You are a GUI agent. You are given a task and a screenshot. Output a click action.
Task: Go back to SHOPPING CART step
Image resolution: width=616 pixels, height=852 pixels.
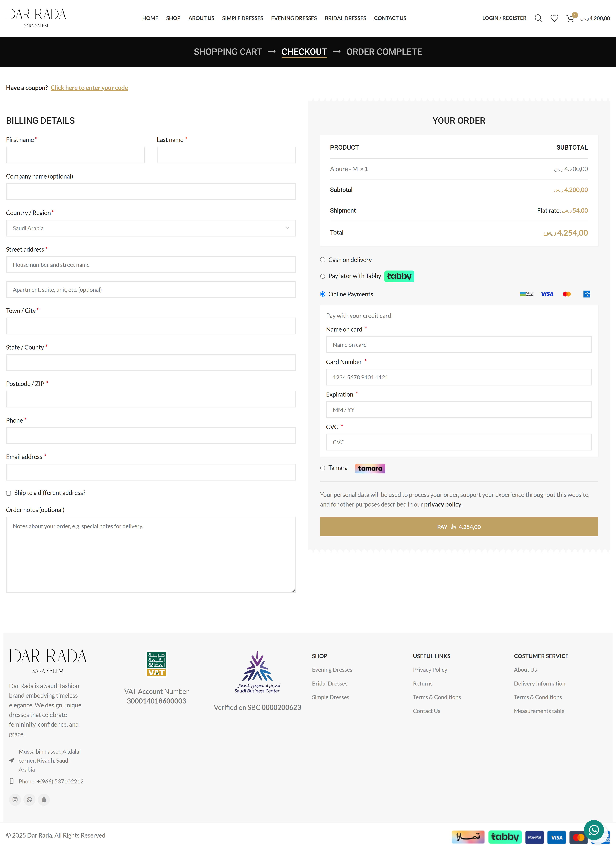[228, 52]
